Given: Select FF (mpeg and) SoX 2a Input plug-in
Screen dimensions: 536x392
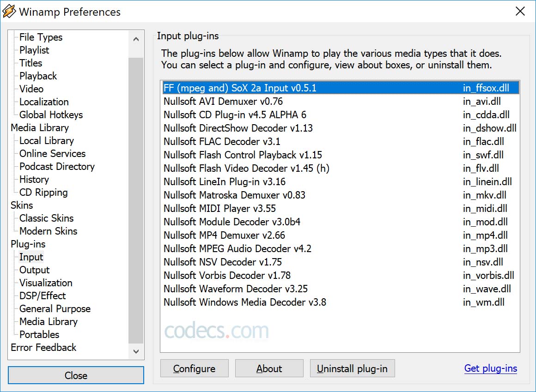Looking at the screenshot, I should (340, 88).
